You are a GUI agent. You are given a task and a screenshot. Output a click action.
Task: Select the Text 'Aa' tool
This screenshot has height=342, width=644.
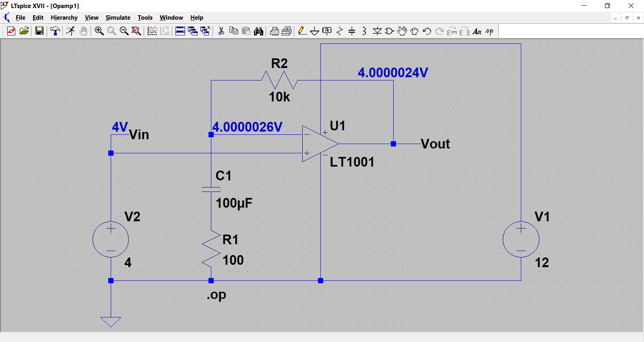pos(477,31)
